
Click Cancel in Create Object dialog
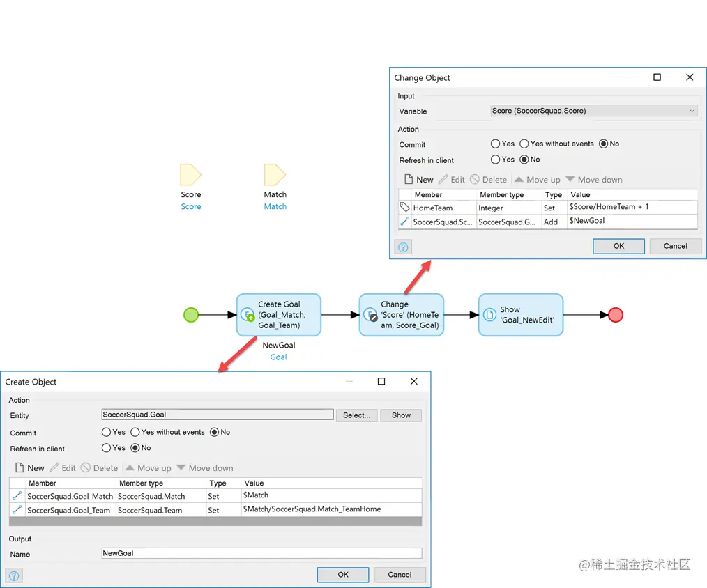(400, 575)
